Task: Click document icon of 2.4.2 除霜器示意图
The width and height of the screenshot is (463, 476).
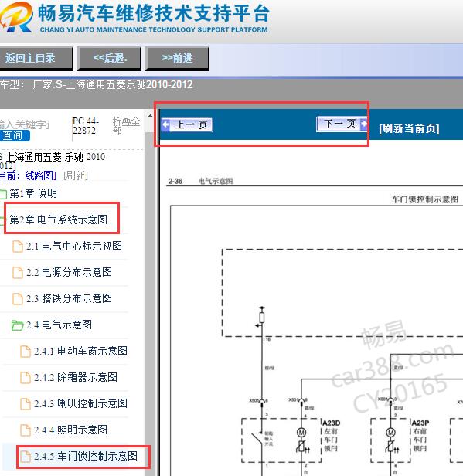Action: click(26, 378)
